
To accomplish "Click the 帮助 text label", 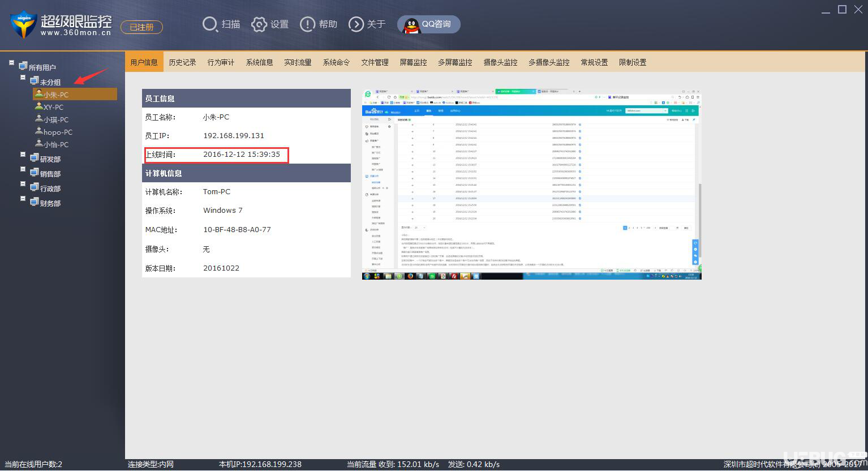I will (328, 24).
